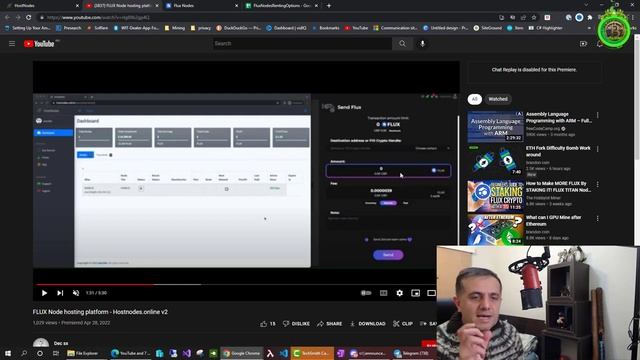
Task: Open Microsoft Edge YouTube taskbar window
Action: [131, 353]
